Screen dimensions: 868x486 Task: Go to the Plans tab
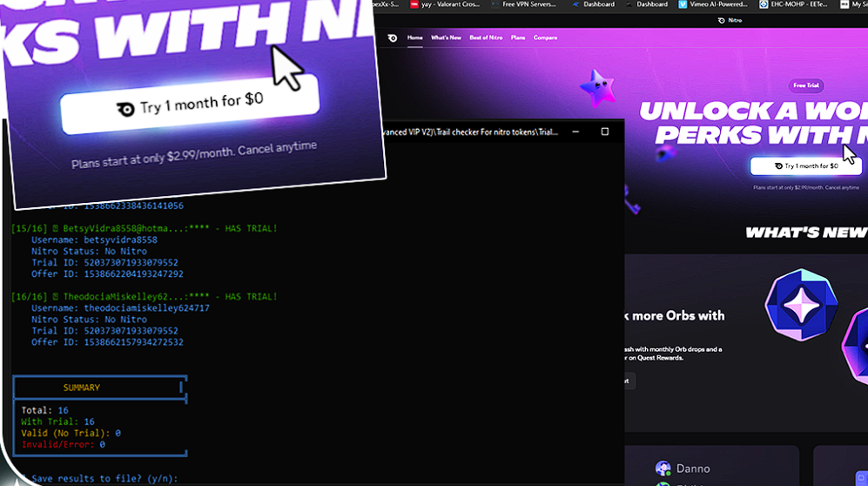tap(518, 37)
